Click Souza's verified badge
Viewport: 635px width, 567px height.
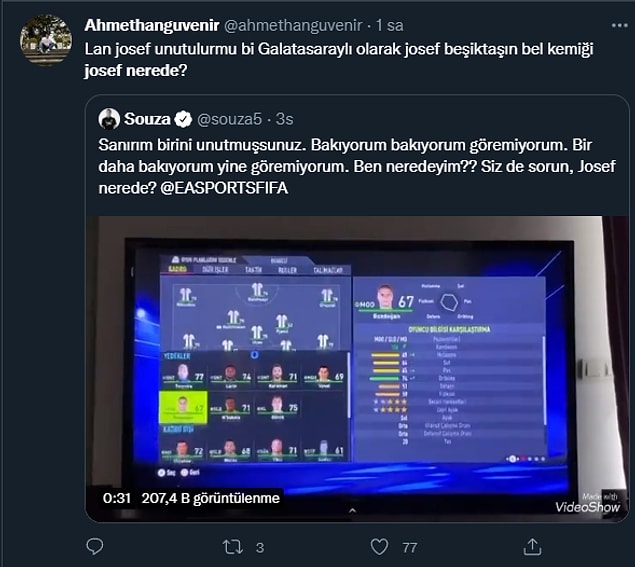pyautogui.click(x=183, y=119)
